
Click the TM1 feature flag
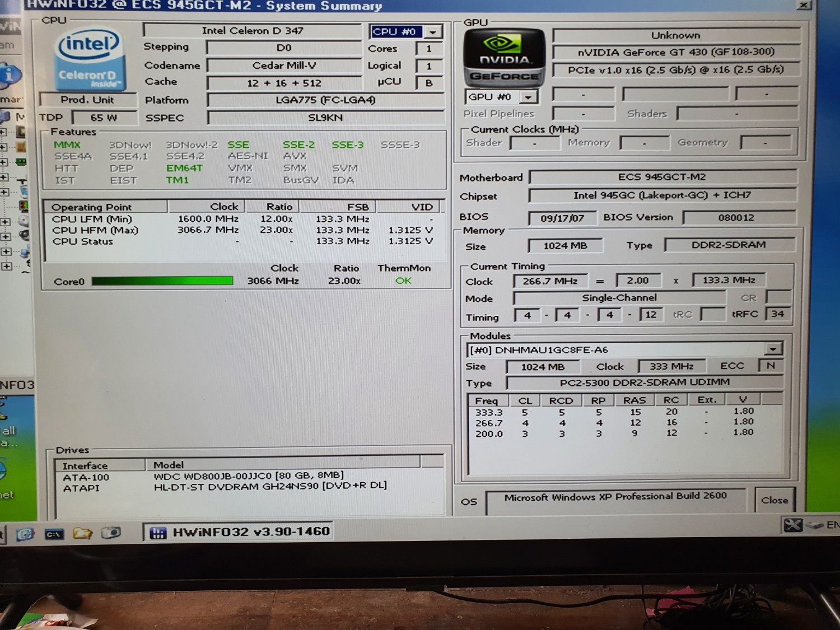177,180
